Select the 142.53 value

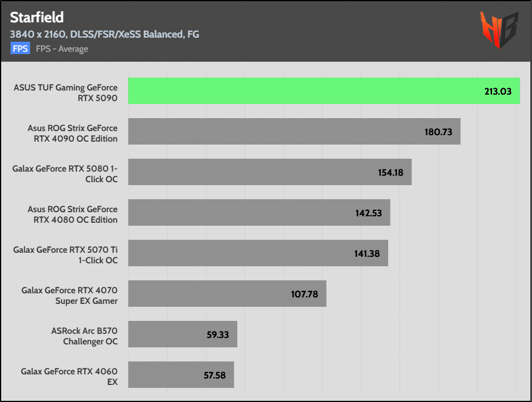tap(368, 213)
